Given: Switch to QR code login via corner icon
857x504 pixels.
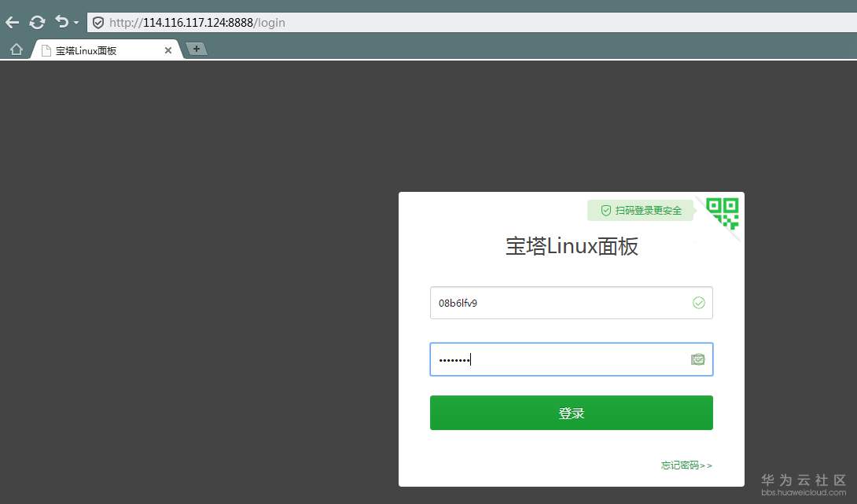Looking at the screenshot, I should click(723, 213).
